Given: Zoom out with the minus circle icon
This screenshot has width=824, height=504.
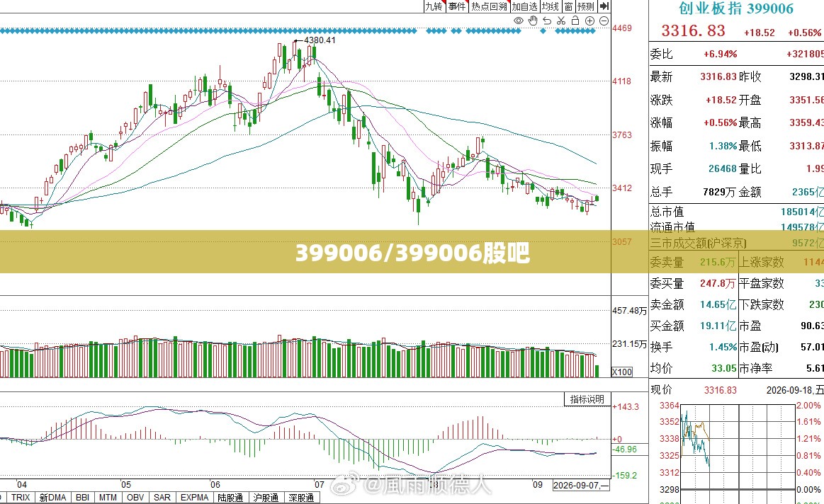Looking at the screenshot, I should point(604,21).
